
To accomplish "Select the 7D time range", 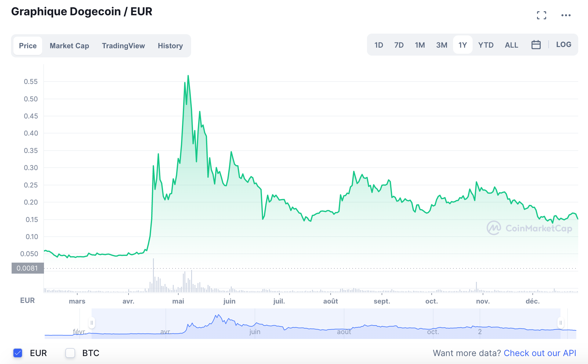I will tap(399, 45).
